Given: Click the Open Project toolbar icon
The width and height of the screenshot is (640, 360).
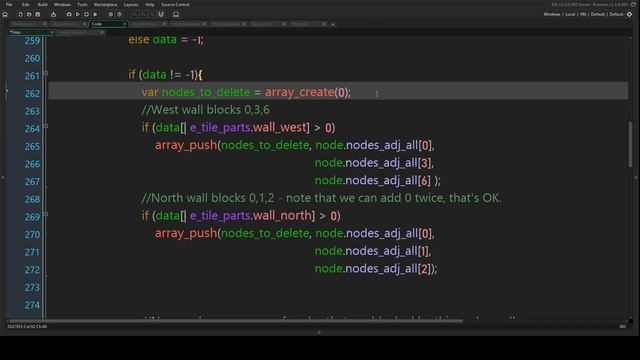Looking at the screenshot, I should click(x=29, y=14).
